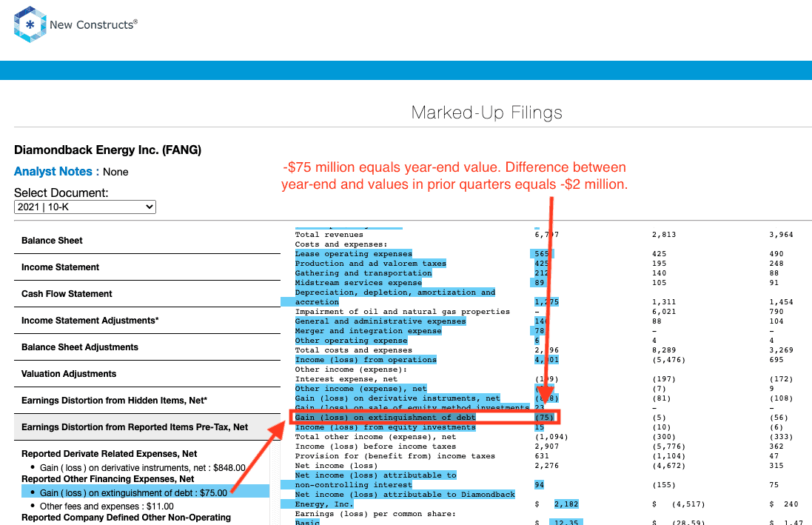812x525 pixels.
Task: Click highlighted Income (loss) from equity investments label
Action: pos(386,427)
